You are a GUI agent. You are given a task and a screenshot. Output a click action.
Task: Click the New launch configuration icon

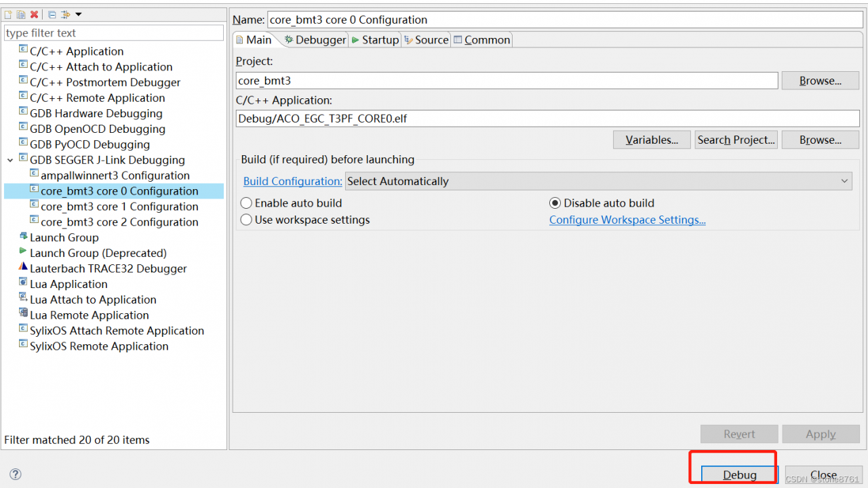point(9,14)
